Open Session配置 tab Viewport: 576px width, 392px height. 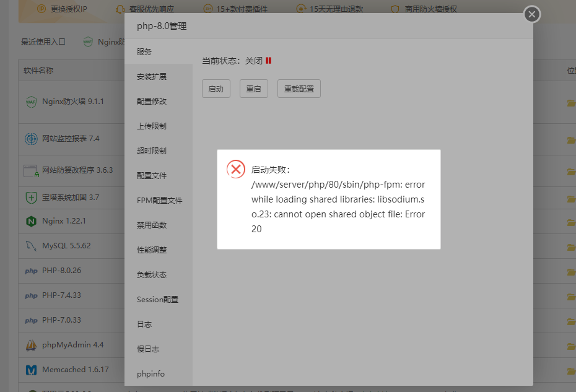pos(159,300)
